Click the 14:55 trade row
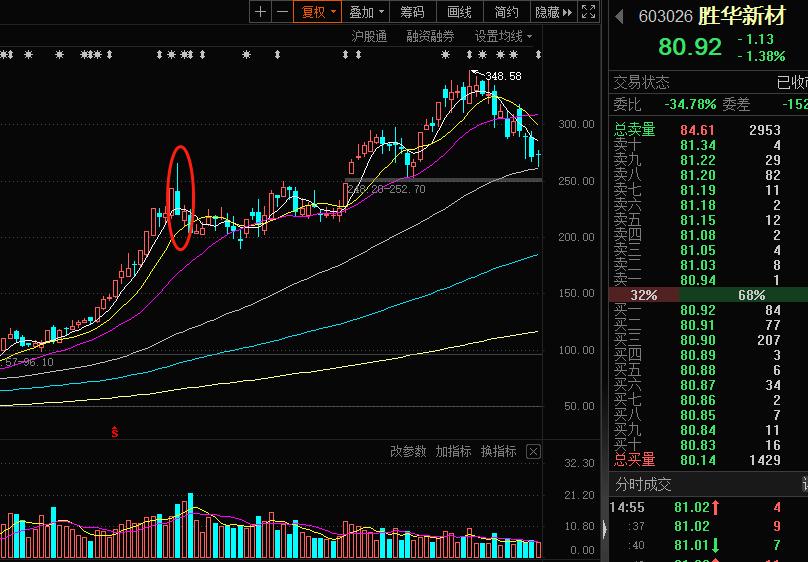The image size is (808, 562). [709, 507]
